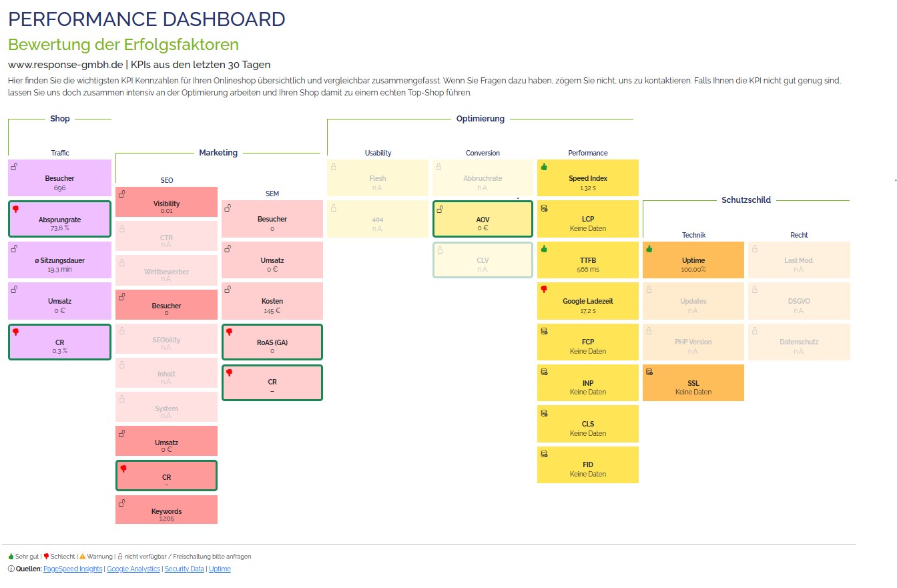
Task: Click the no-data database icon on the LCP tile
Action: tap(544, 206)
